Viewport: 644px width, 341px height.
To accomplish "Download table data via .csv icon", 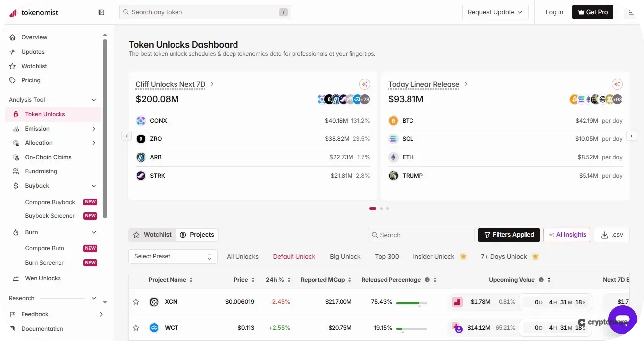I will coord(611,234).
